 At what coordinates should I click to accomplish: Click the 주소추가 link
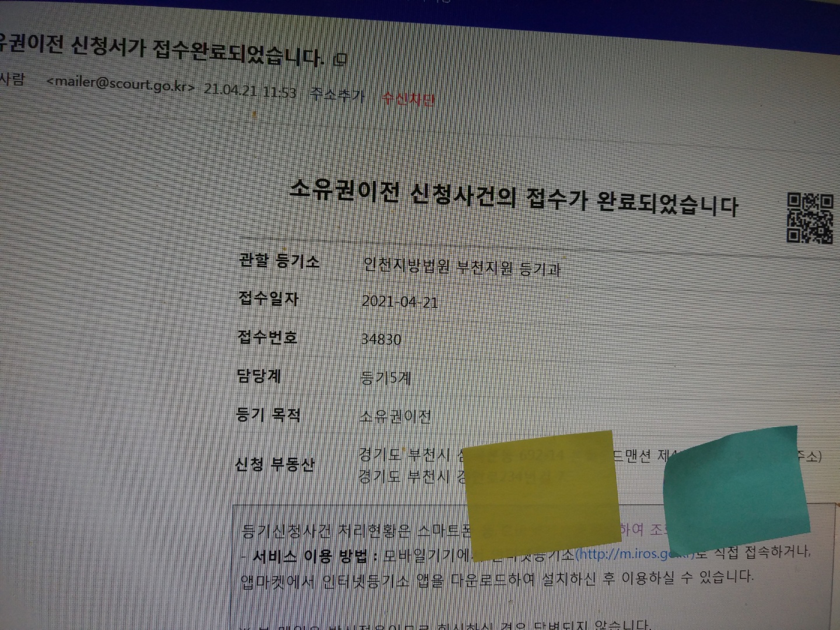(x=337, y=94)
